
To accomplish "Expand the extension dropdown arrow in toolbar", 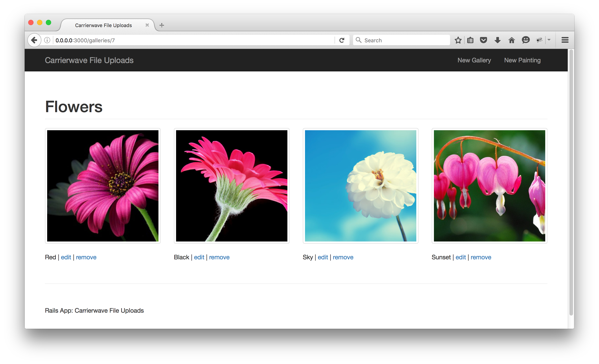I will (549, 40).
